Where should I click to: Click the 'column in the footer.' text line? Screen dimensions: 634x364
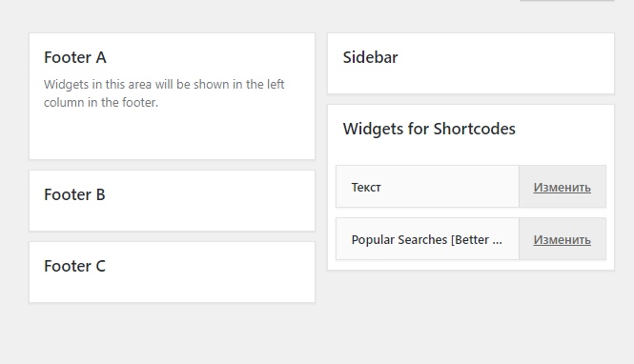click(101, 103)
